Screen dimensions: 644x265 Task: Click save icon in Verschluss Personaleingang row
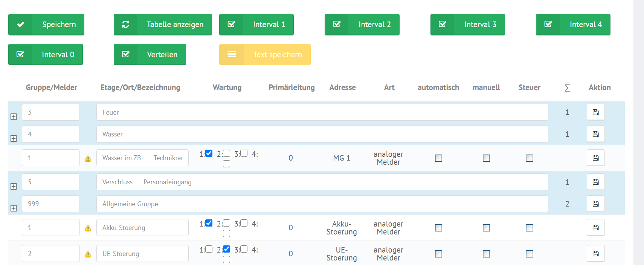coord(595,182)
